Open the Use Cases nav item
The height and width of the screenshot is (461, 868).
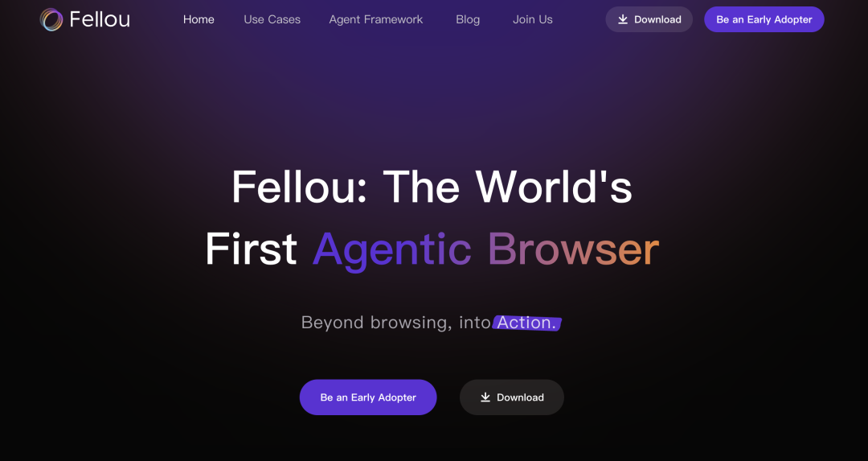point(272,19)
